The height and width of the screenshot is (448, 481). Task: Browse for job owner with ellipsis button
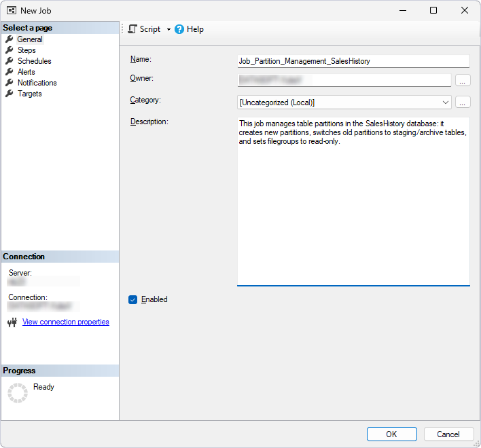tap(463, 80)
